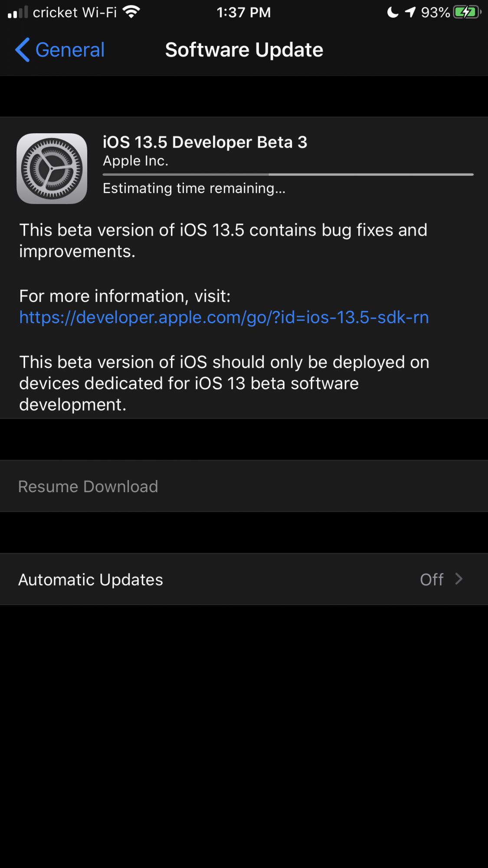Open Automatic Updates settings row
The image size is (488, 868).
pyautogui.click(x=244, y=579)
